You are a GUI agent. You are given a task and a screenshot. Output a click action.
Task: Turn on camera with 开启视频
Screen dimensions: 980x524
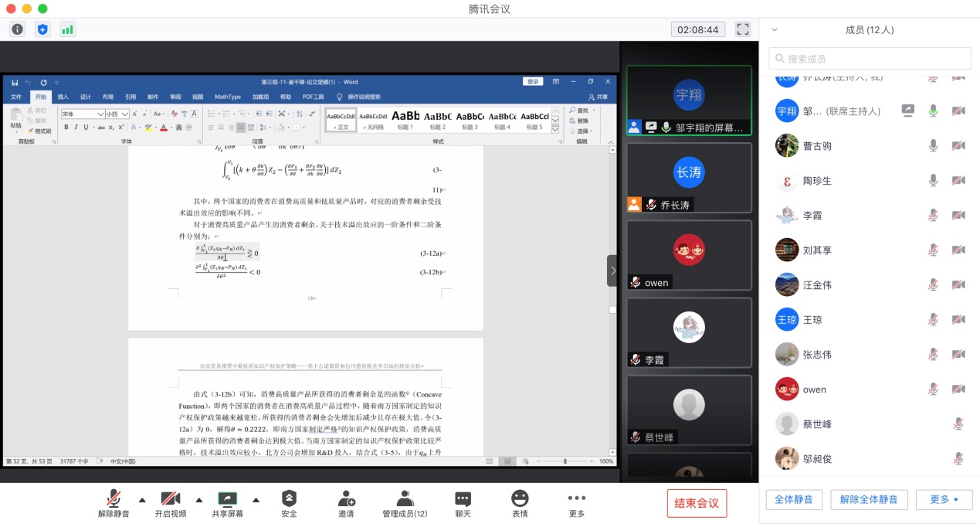(x=171, y=504)
